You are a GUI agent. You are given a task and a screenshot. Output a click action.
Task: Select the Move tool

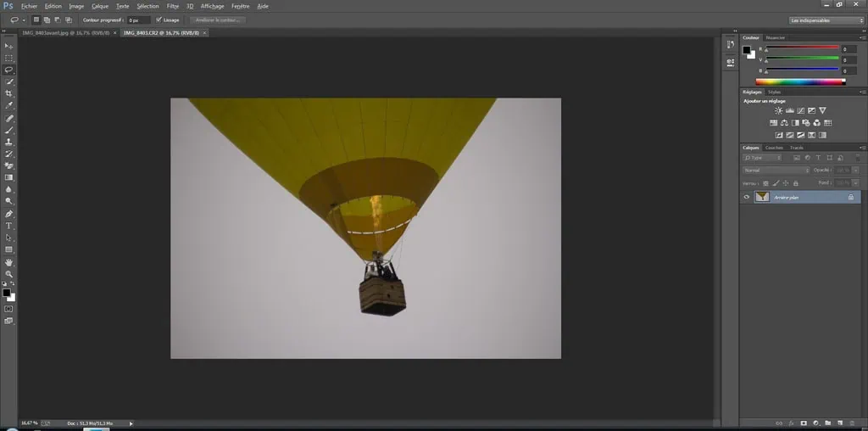click(x=9, y=45)
